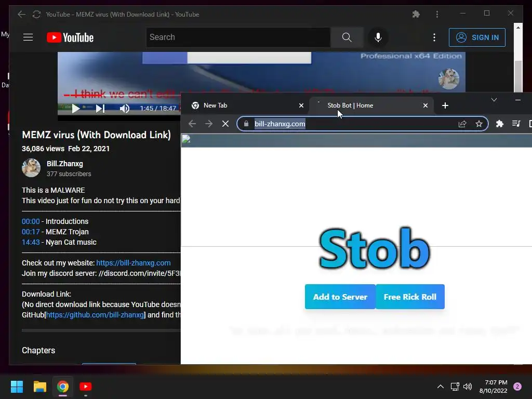Image resolution: width=532 pixels, height=399 pixels.
Task: Close the New Tab tab
Action: point(301,105)
